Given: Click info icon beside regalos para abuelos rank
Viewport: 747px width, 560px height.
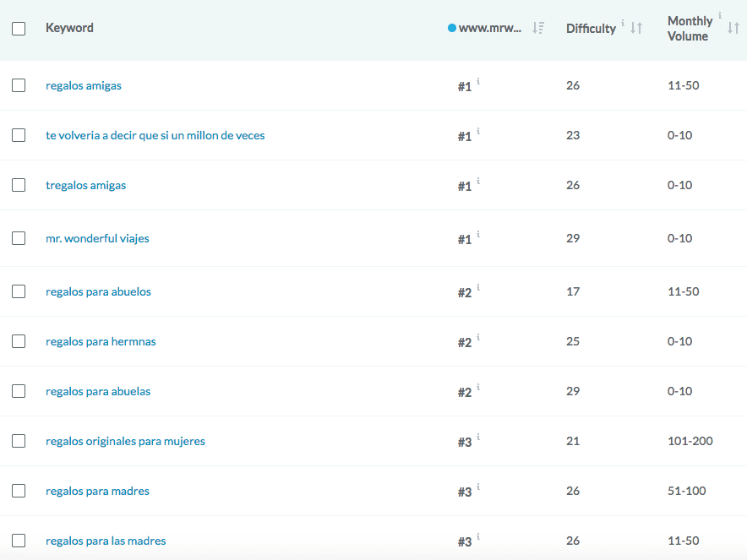Looking at the screenshot, I should (478, 287).
